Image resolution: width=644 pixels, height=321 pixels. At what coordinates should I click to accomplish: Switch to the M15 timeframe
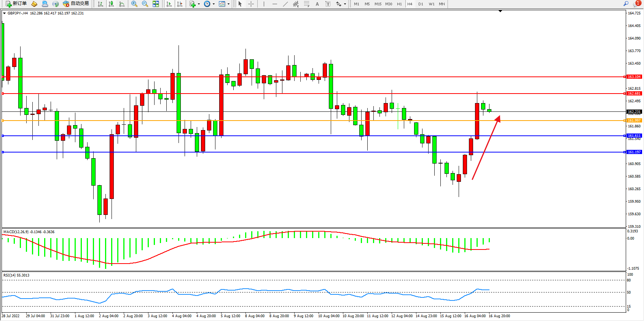[378, 4]
